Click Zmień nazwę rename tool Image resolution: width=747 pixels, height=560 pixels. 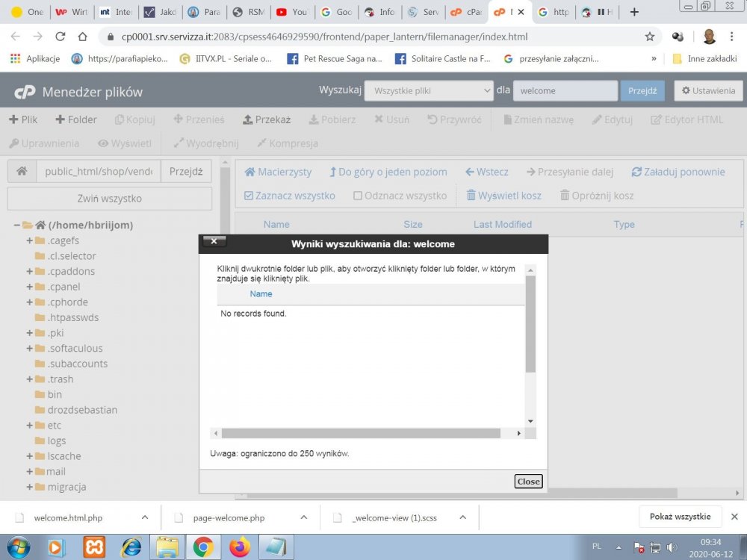pyautogui.click(x=539, y=119)
